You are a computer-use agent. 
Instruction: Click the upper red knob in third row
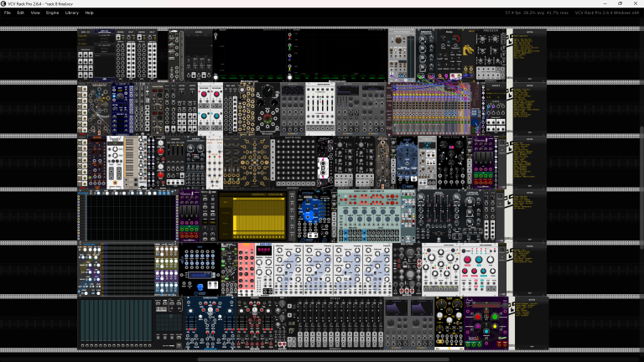[x=161, y=152]
